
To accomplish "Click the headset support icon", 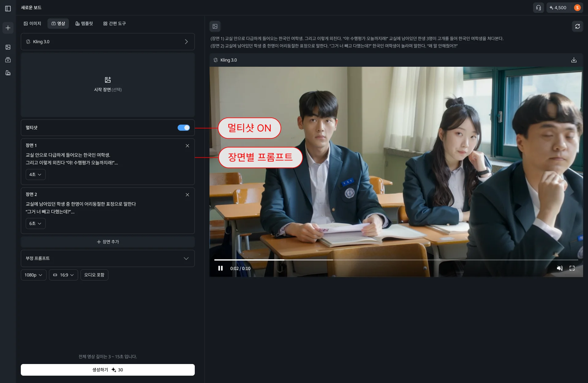I will (538, 8).
